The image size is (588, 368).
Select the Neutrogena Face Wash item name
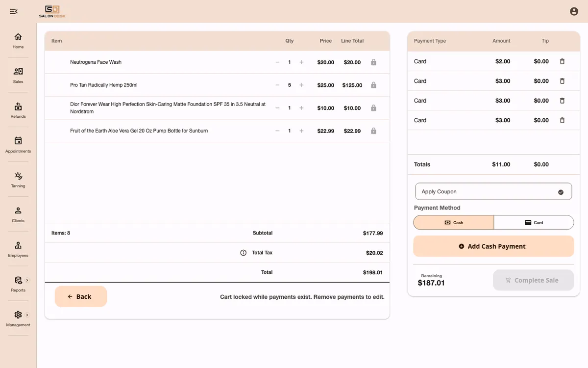[x=96, y=62]
